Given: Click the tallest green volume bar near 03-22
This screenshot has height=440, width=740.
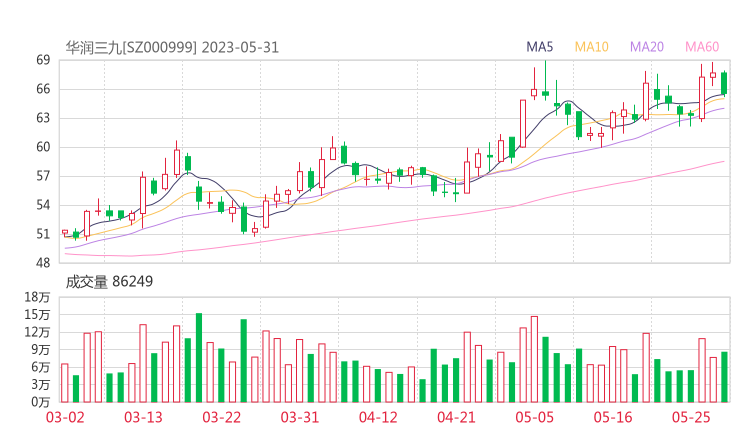Looking at the screenshot, I should pos(199,358).
